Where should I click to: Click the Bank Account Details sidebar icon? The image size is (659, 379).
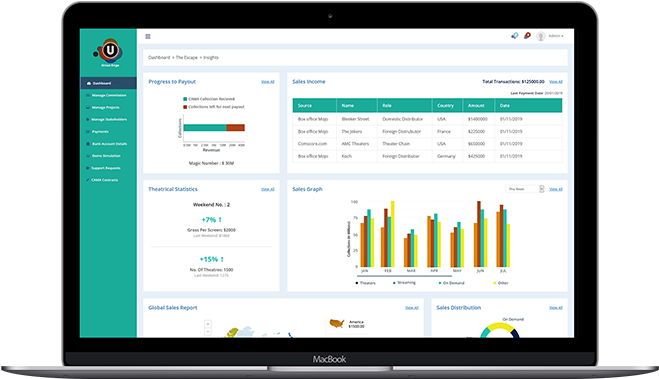coord(88,144)
